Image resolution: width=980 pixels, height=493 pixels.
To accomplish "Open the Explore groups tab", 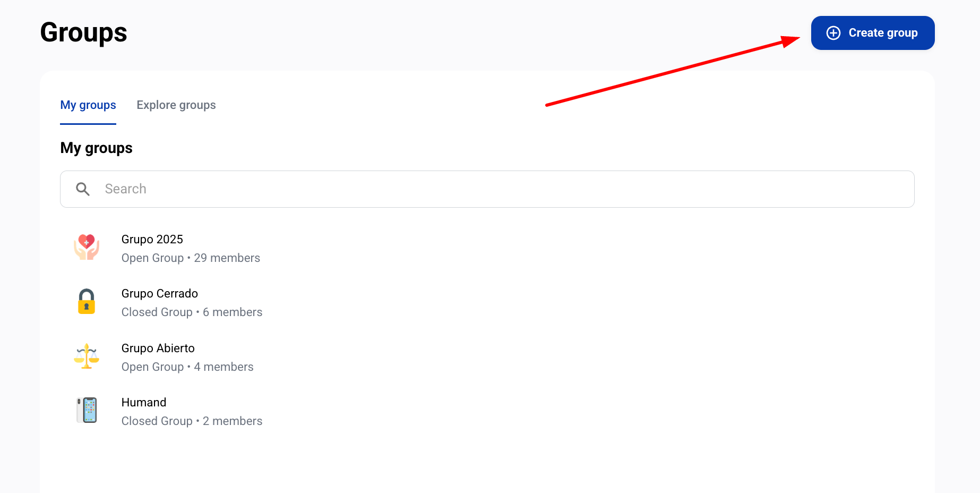I will (x=176, y=105).
